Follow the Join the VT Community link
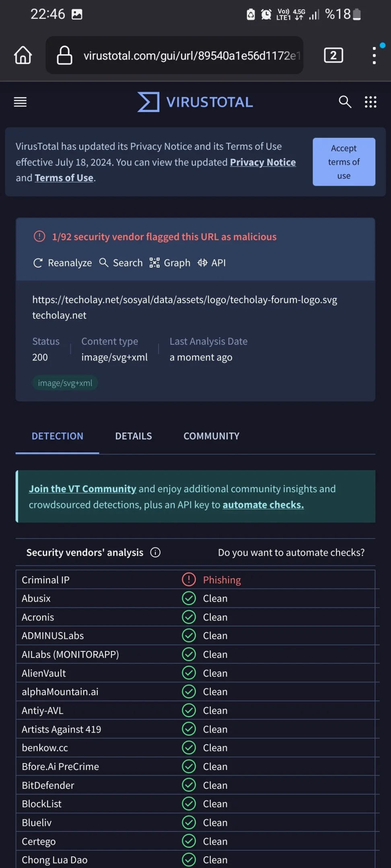 (82, 489)
